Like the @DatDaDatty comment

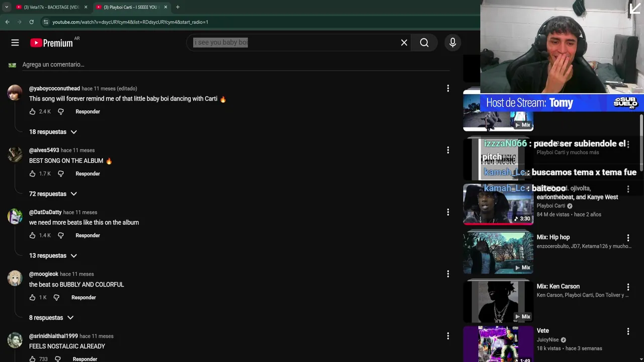pos(32,236)
